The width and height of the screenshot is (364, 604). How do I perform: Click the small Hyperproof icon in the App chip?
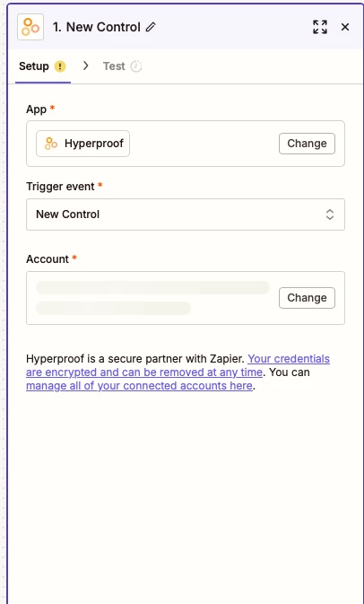point(51,144)
